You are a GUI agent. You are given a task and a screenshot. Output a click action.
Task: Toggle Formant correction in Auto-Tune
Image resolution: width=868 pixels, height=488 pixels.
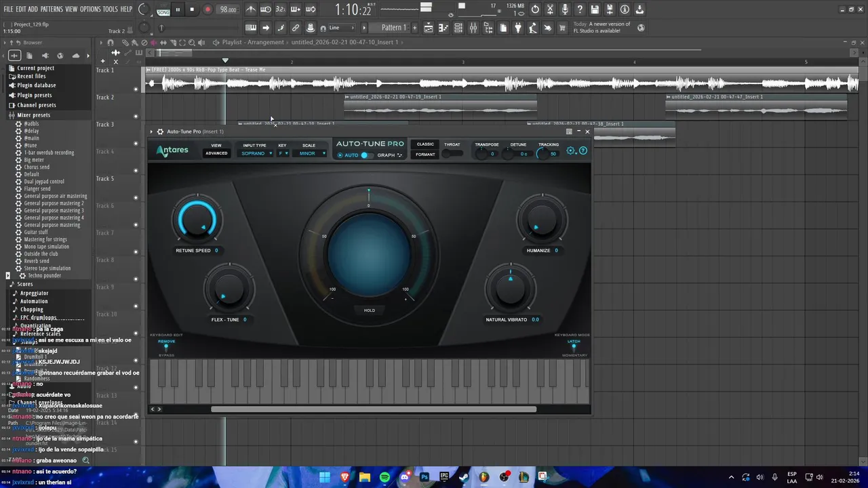tap(425, 155)
